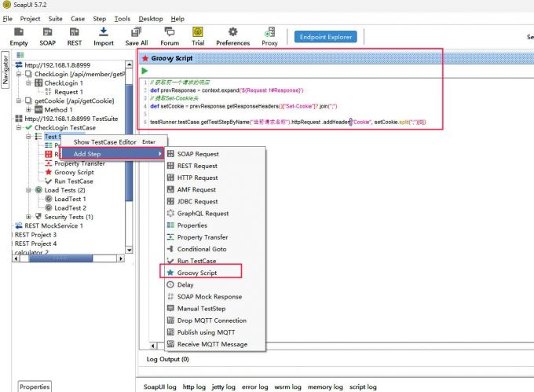Open the Desktop menu

tap(151, 19)
